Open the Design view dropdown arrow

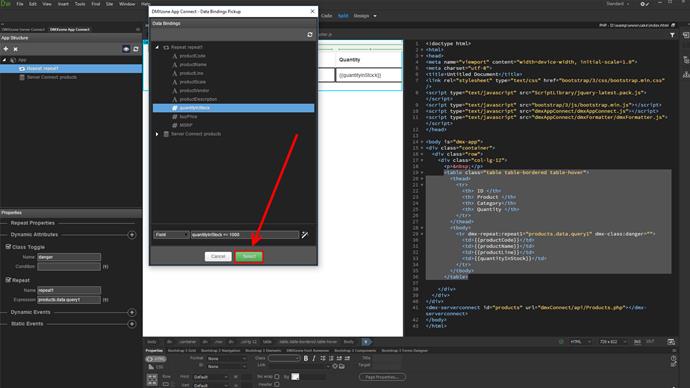tap(375, 16)
